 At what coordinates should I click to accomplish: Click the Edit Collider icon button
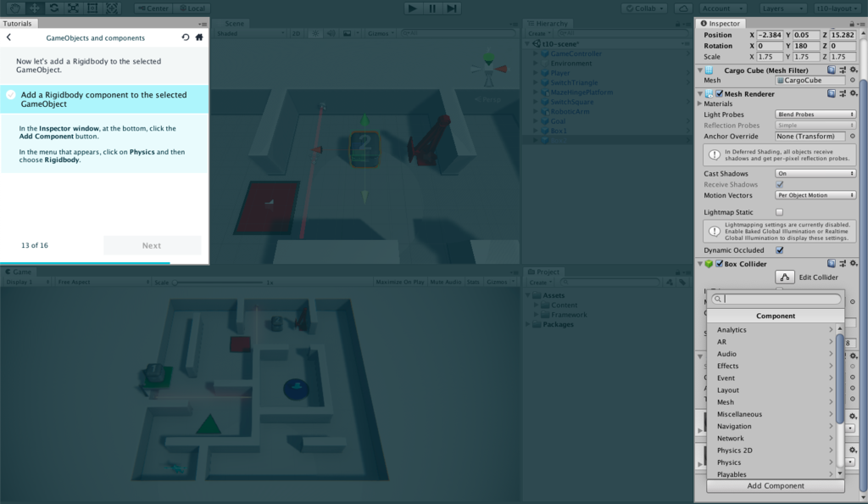[x=784, y=277]
